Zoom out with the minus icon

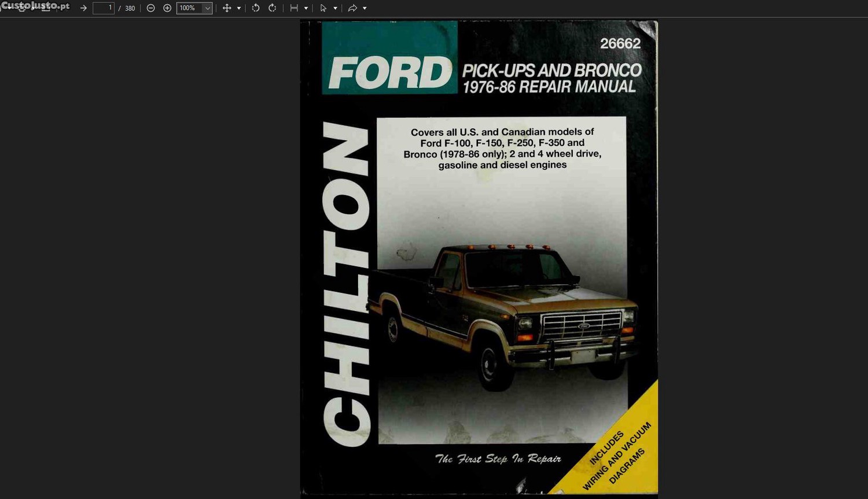[150, 8]
